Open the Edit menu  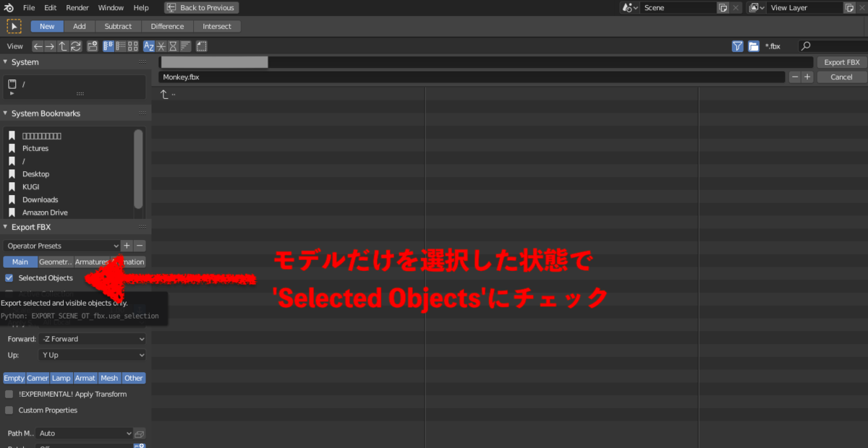[x=51, y=8]
